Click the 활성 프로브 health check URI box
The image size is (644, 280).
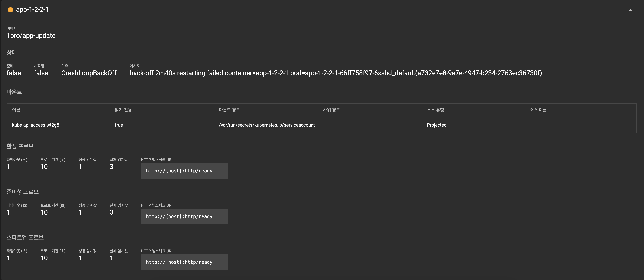point(184,171)
